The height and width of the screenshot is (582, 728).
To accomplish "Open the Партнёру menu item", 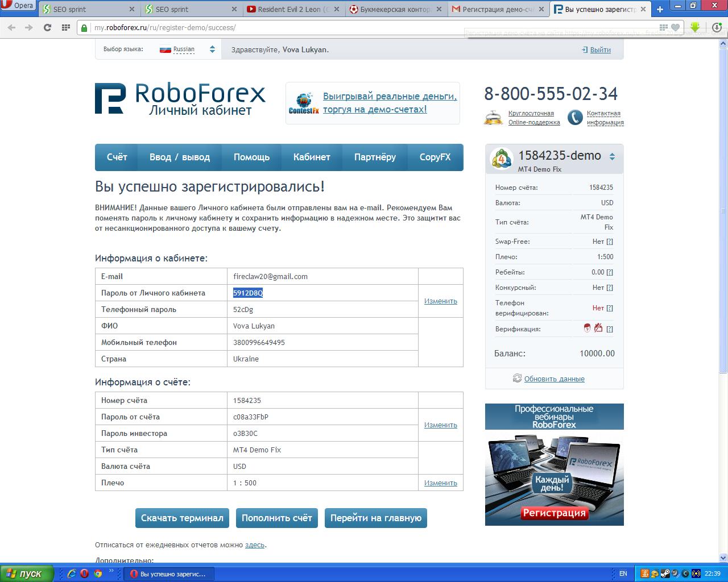I will (375, 157).
